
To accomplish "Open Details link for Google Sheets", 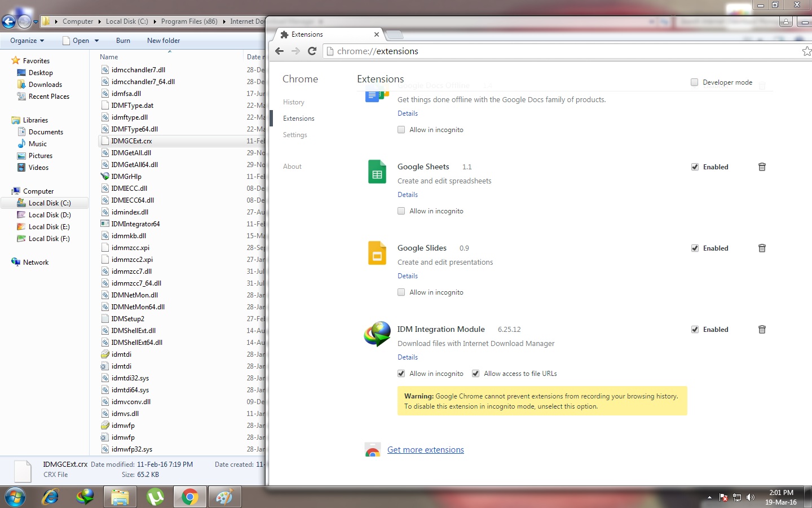I will [x=408, y=195].
